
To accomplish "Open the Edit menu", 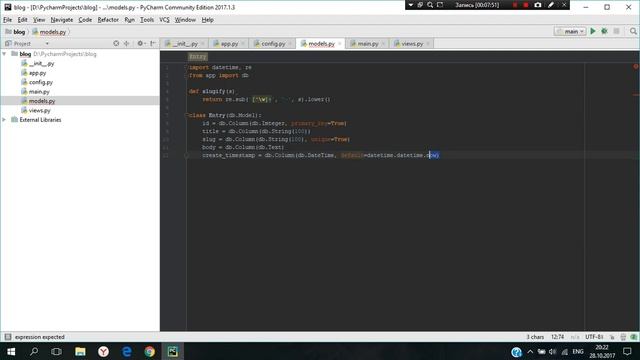I will point(22,20).
